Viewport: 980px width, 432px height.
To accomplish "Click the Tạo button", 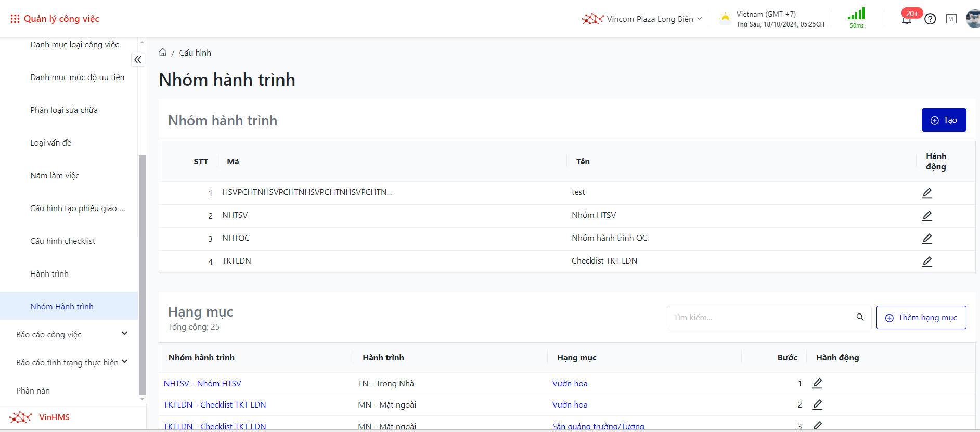I will (x=944, y=120).
